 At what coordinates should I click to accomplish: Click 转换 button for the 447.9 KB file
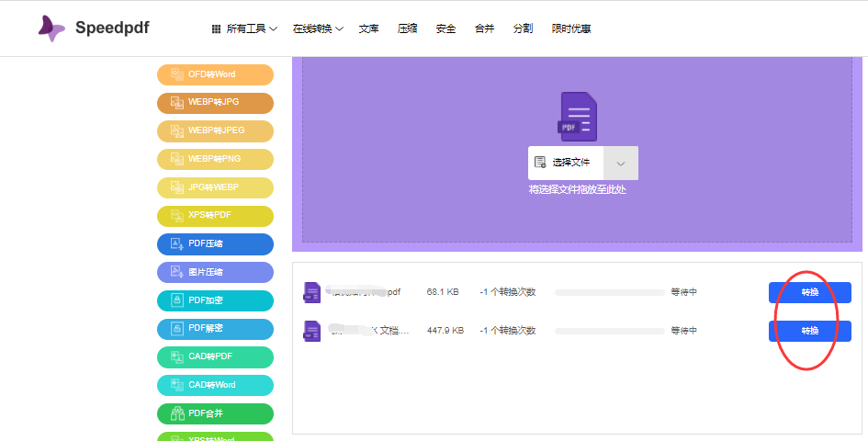pos(810,331)
